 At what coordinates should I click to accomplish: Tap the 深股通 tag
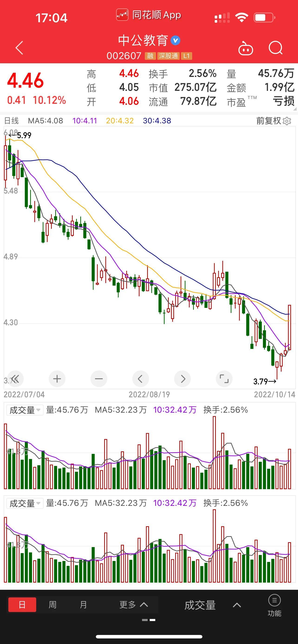point(168,56)
